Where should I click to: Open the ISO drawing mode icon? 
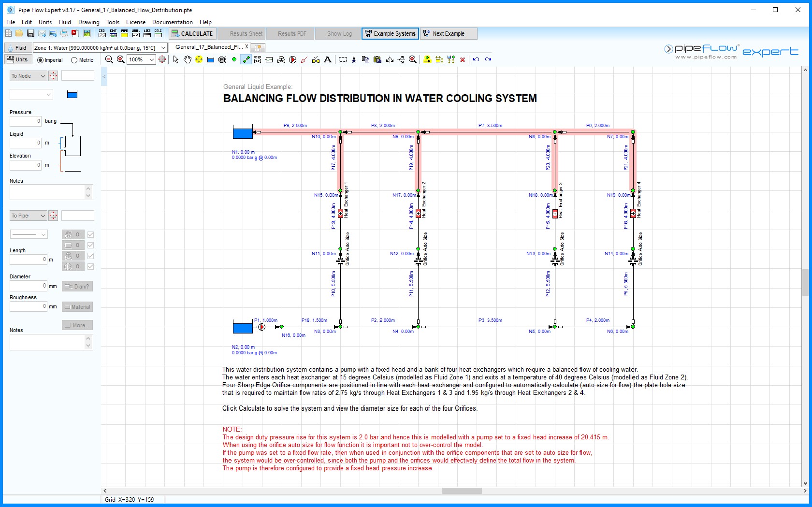102,33
